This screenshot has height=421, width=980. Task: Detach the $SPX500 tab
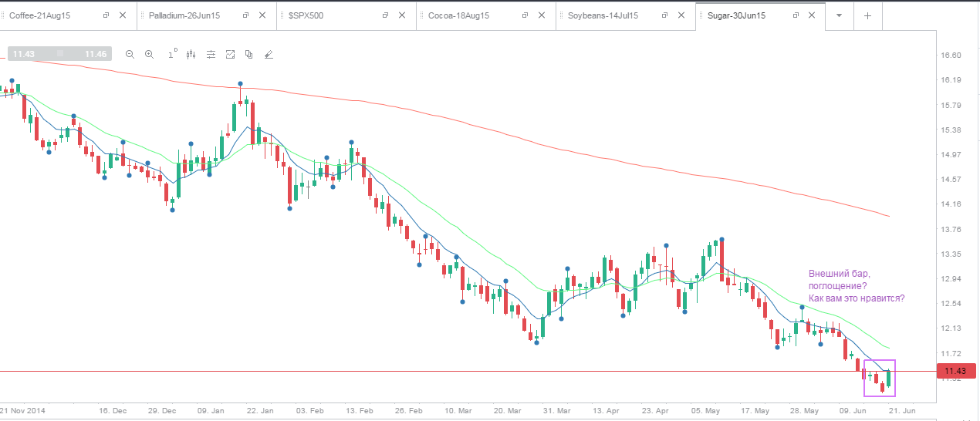(x=385, y=15)
